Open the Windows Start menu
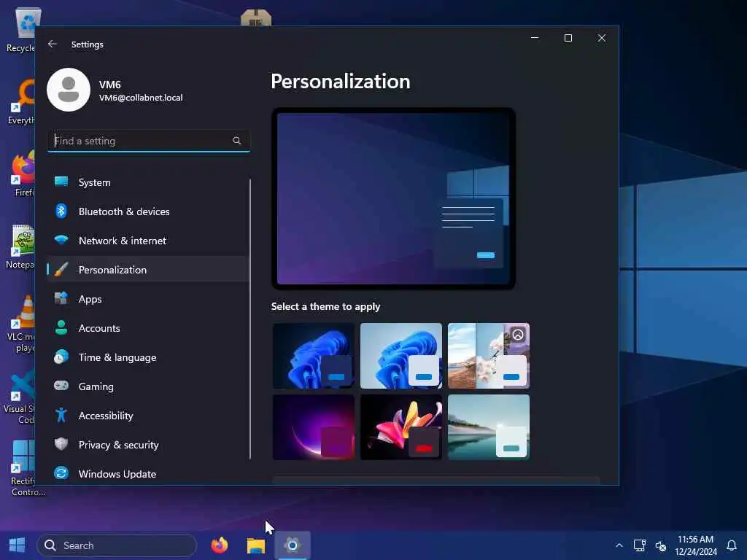 (x=18, y=545)
